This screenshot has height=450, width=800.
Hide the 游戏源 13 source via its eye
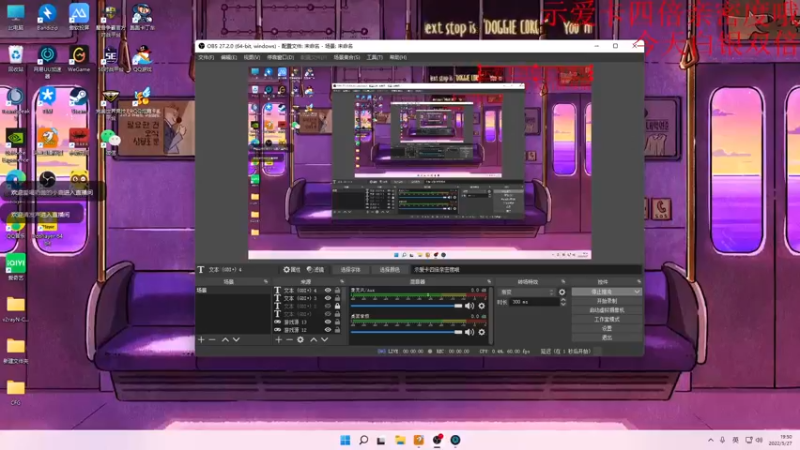[x=328, y=322]
